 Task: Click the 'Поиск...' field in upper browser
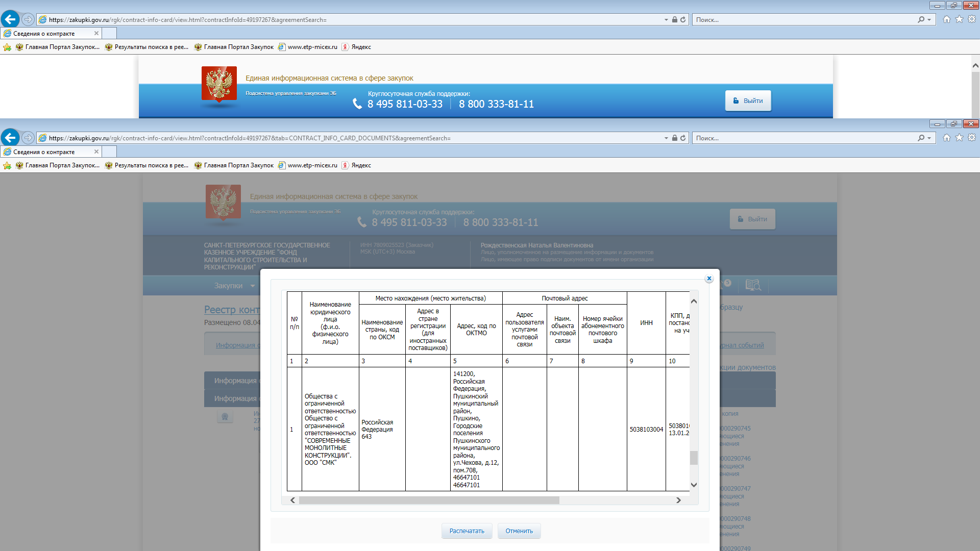804,19
